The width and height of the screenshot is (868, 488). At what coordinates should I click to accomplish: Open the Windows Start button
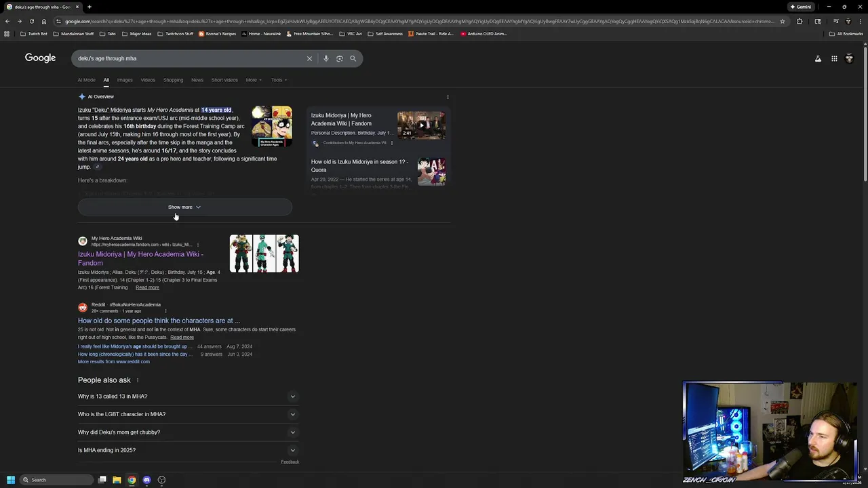click(11, 480)
